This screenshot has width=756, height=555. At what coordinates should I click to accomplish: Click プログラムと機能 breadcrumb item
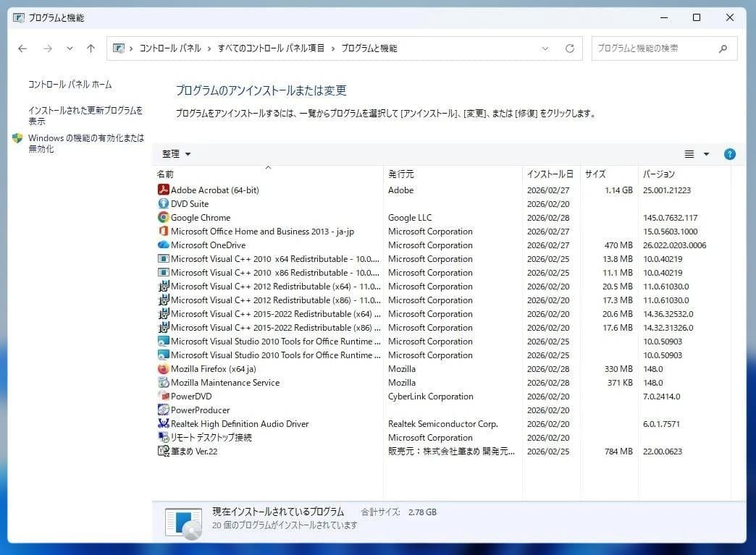pos(369,48)
